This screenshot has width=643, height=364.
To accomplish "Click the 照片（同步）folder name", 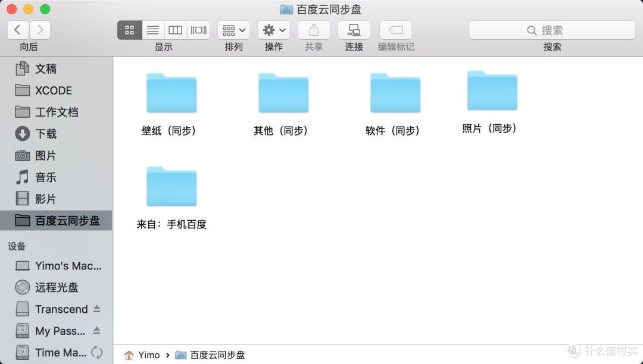I will coord(490,128).
